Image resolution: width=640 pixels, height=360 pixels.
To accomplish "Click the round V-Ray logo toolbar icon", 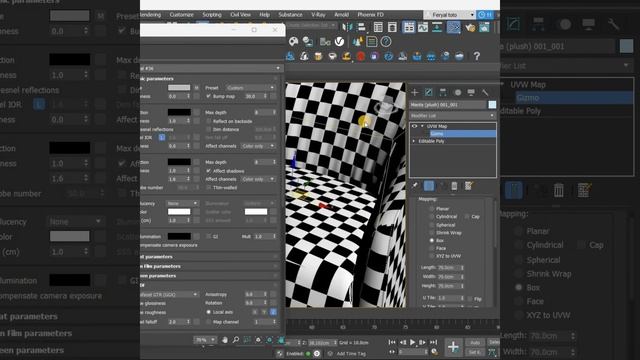I will click(x=339, y=41).
